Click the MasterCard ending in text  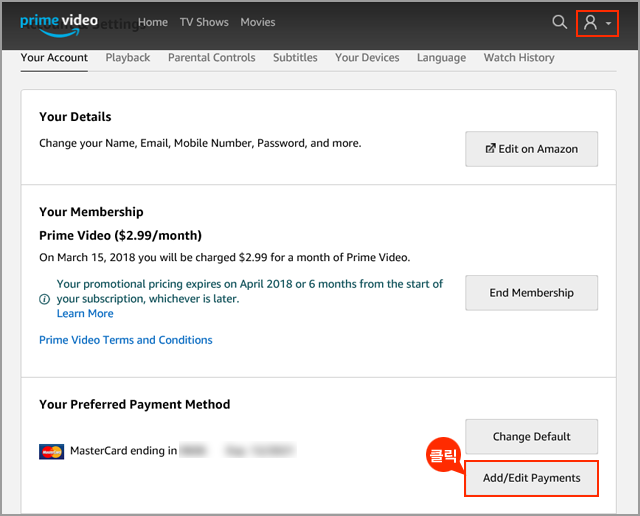[124, 451]
